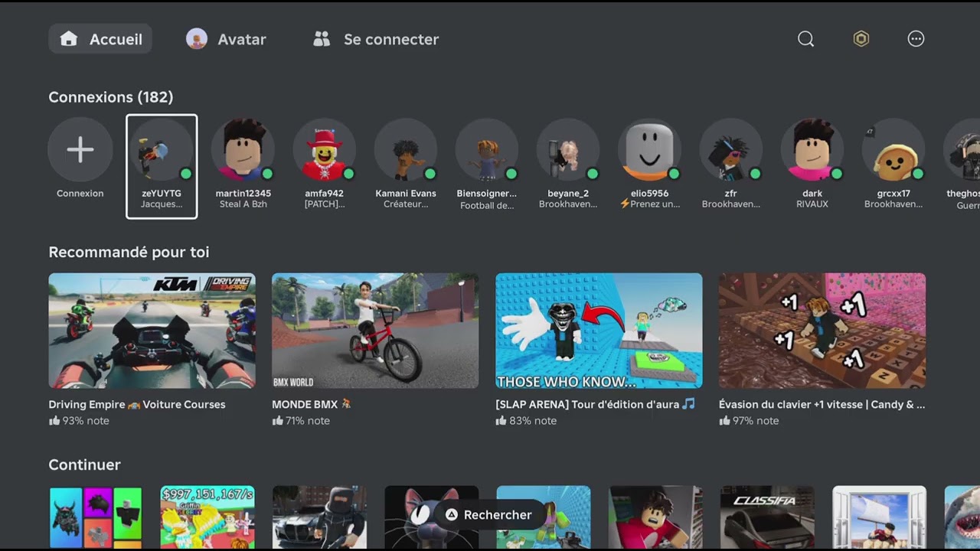
Task: Open grcxx17's avatar
Action: 893,150
